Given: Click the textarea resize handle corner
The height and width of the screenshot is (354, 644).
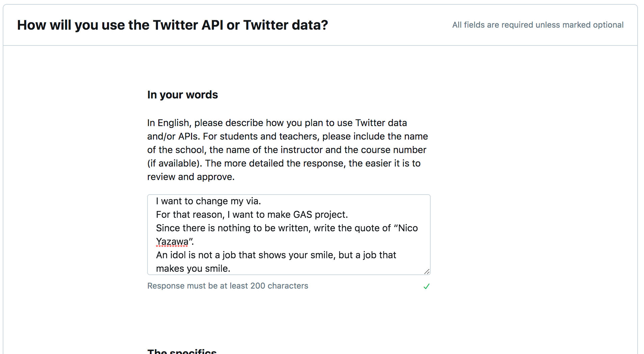Looking at the screenshot, I should [x=427, y=271].
